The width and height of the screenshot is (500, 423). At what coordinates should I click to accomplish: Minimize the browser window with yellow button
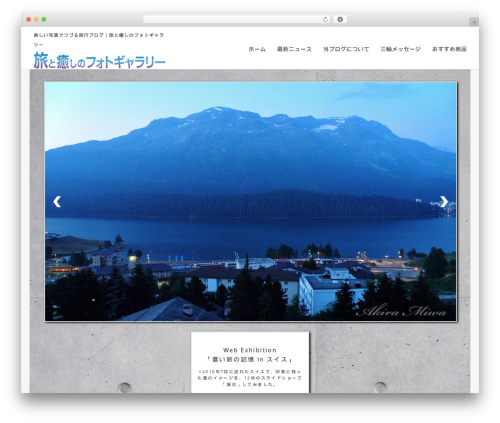(x=36, y=20)
